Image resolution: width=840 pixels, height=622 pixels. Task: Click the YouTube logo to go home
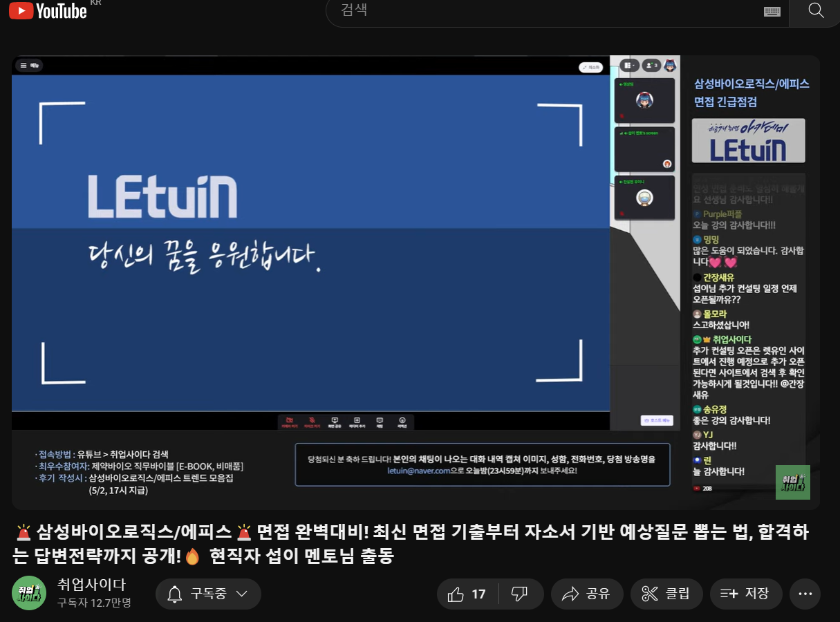[48, 10]
